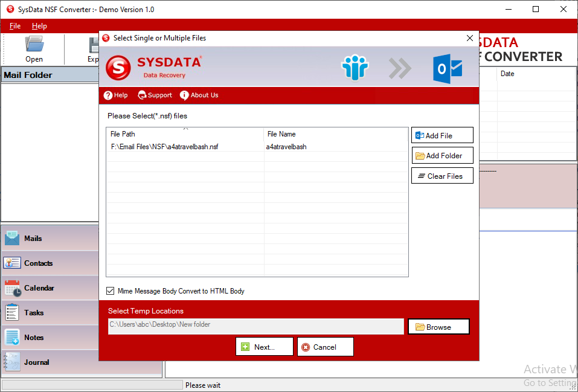Sort by the File Path column header

pyautogui.click(x=185, y=134)
